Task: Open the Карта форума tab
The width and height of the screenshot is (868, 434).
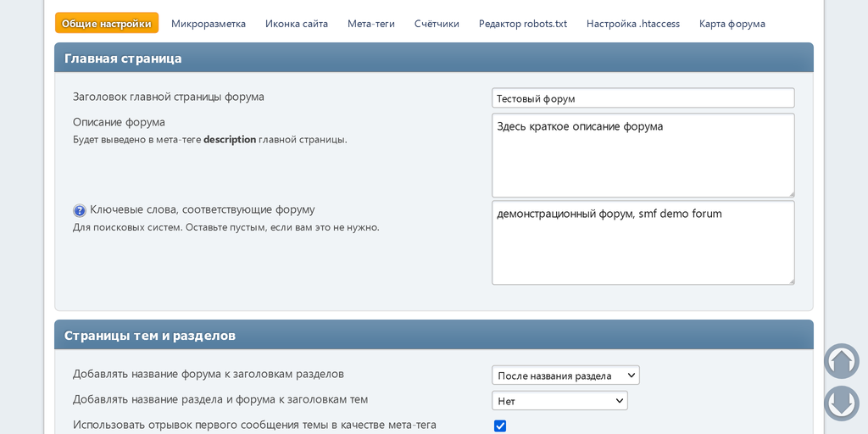Action: click(x=732, y=24)
